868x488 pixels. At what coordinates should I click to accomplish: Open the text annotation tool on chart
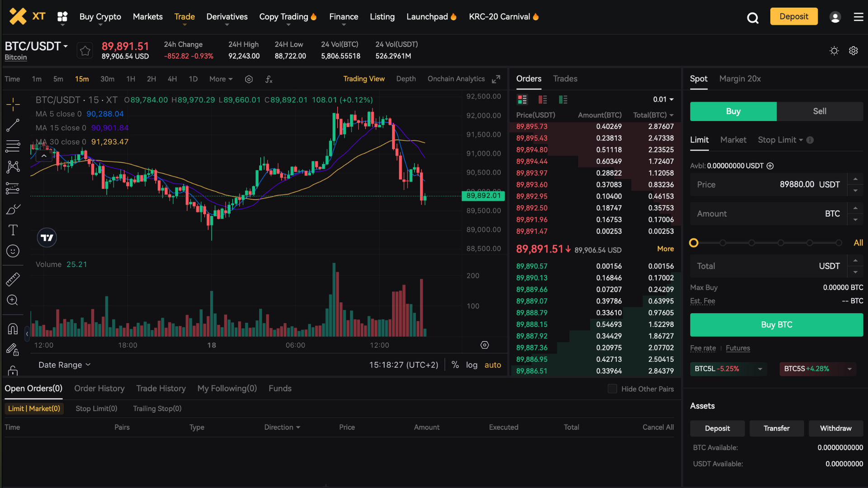pyautogui.click(x=14, y=230)
